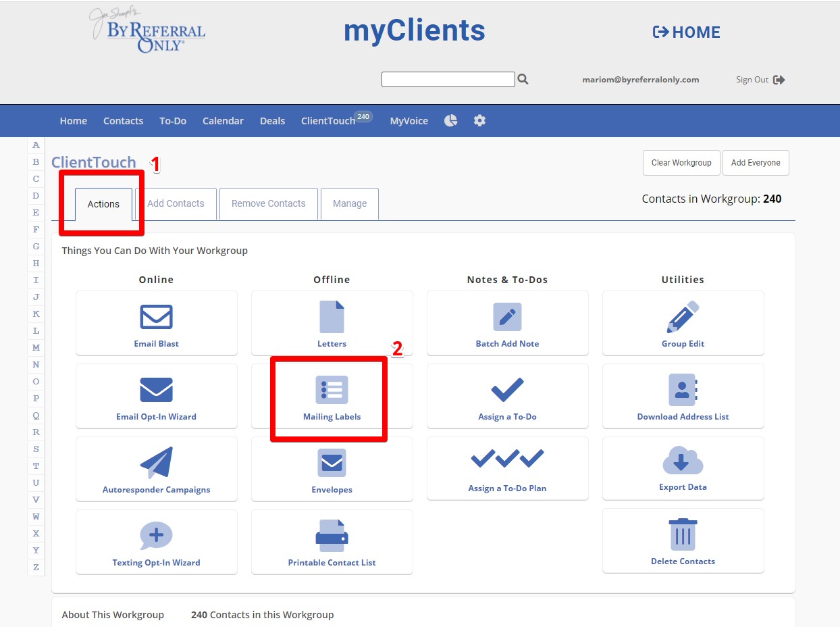The width and height of the screenshot is (840, 627).
Task: Filter contacts by letter P
Action: point(36,399)
